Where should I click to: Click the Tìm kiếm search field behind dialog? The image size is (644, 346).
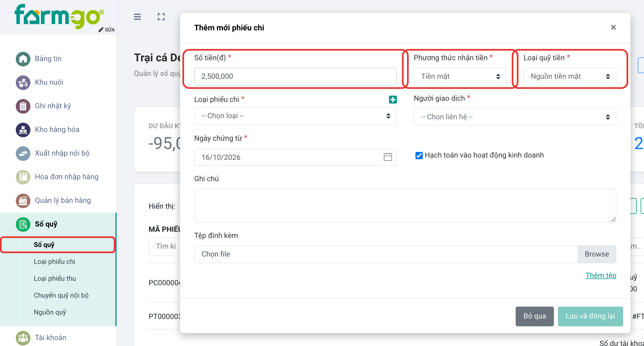pyautogui.click(x=164, y=246)
